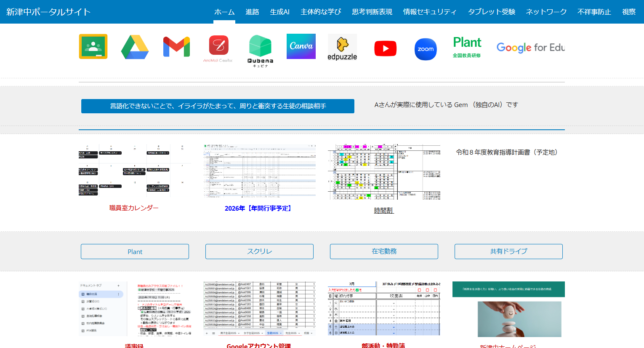The image size is (644, 348).
Task: Open the 生成AI menu item
Action: coord(279,12)
